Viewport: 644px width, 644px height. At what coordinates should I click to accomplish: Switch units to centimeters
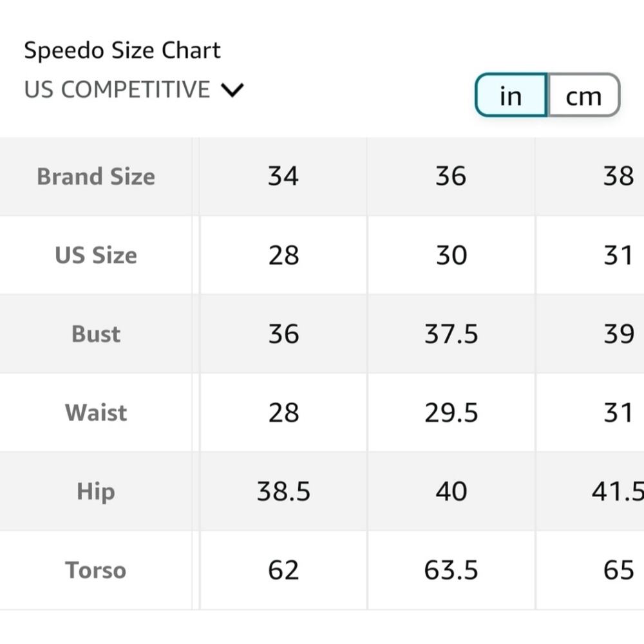[583, 96]
